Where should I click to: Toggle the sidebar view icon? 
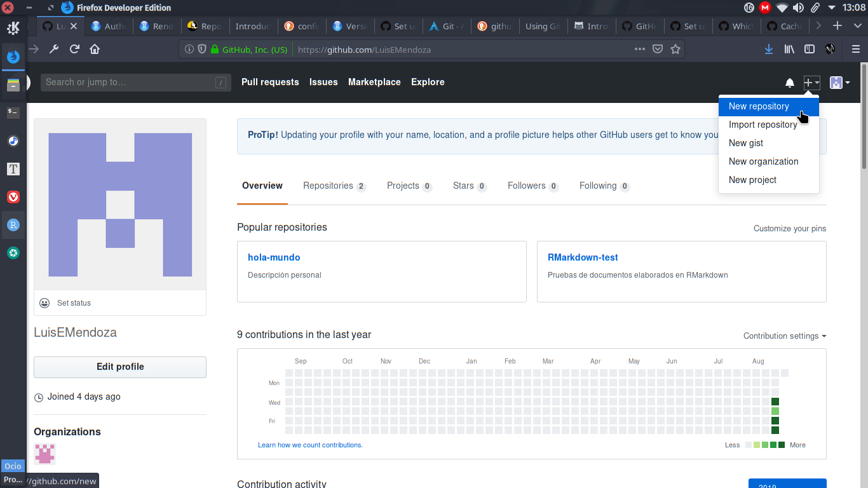coord(810,49)
